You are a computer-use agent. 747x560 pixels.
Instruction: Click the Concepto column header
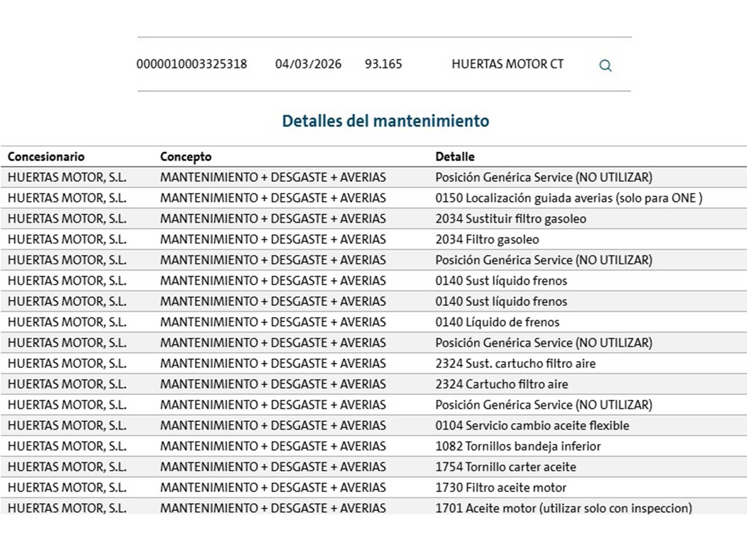[186, 157]
